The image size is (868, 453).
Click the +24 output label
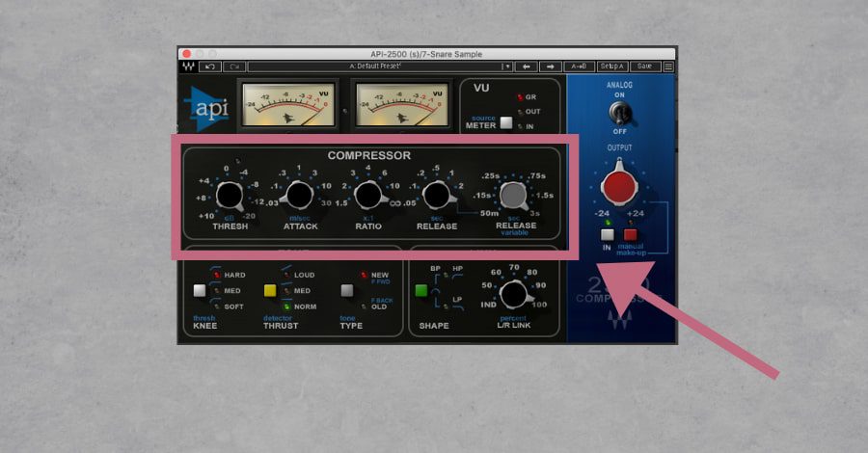(636, 214)
